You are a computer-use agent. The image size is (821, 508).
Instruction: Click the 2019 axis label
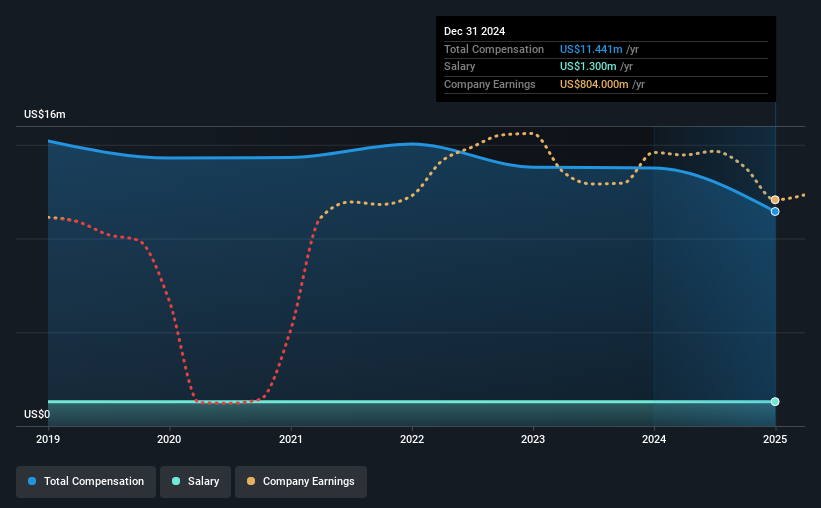(48, 439)
